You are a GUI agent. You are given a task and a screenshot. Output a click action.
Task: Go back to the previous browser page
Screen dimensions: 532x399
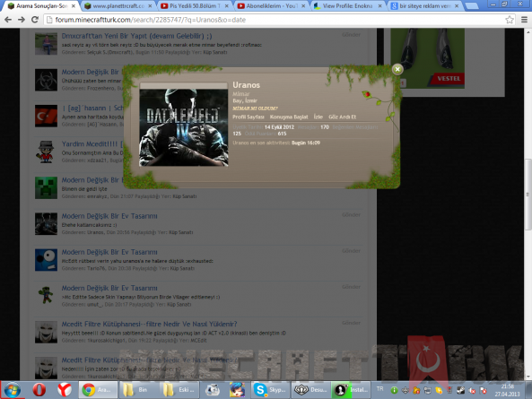[8, 20]
